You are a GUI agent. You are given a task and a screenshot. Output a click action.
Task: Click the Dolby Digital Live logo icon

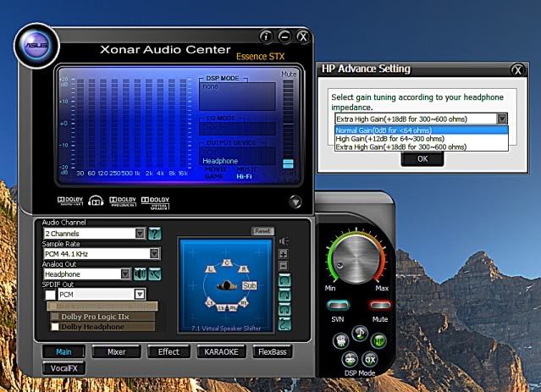coord(70,201)
